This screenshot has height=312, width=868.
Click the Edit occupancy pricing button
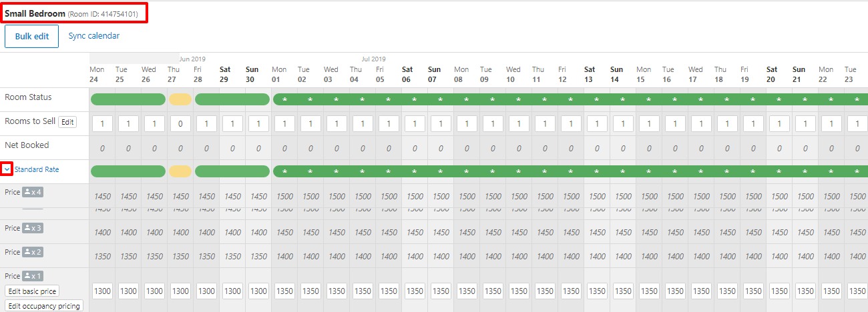tap(43, 306)
